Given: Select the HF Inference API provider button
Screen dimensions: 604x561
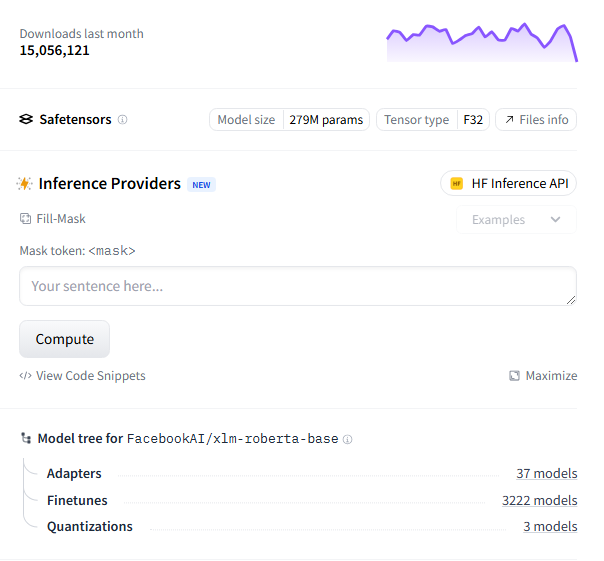Looking at the screenshot, I should [x=508, y=183].
